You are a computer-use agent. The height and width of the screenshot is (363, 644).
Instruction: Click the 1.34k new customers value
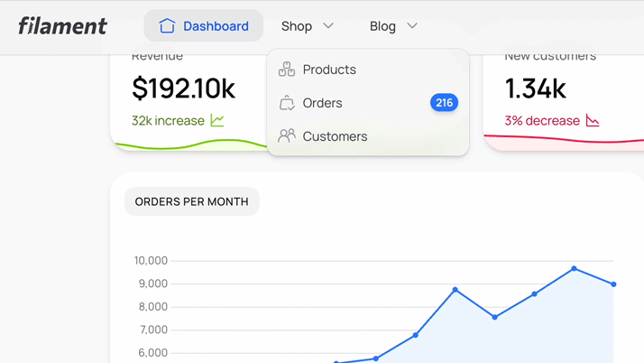[535, 88]
